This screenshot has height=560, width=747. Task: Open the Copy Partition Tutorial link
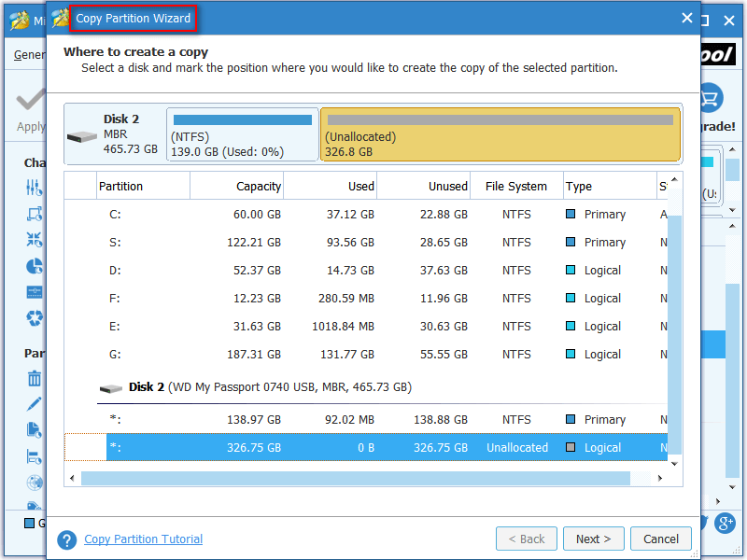pos(144,539)
